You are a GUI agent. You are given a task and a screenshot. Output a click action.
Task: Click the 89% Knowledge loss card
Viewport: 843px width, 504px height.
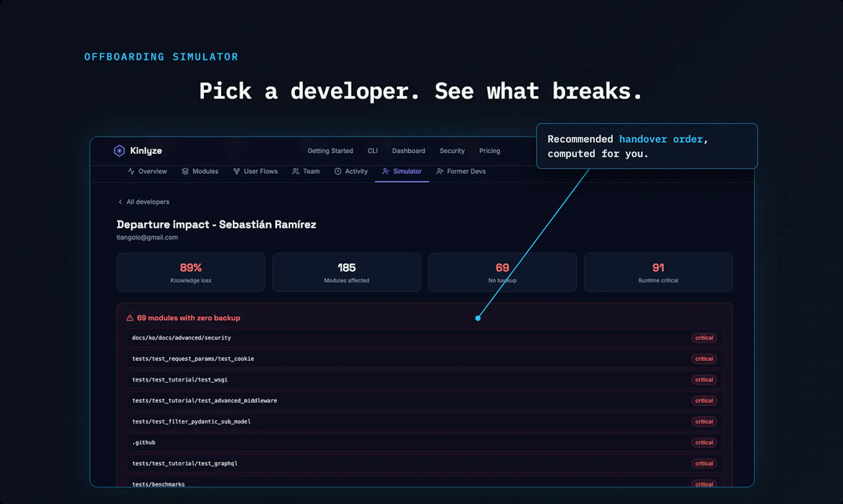(x=191, y=272)
